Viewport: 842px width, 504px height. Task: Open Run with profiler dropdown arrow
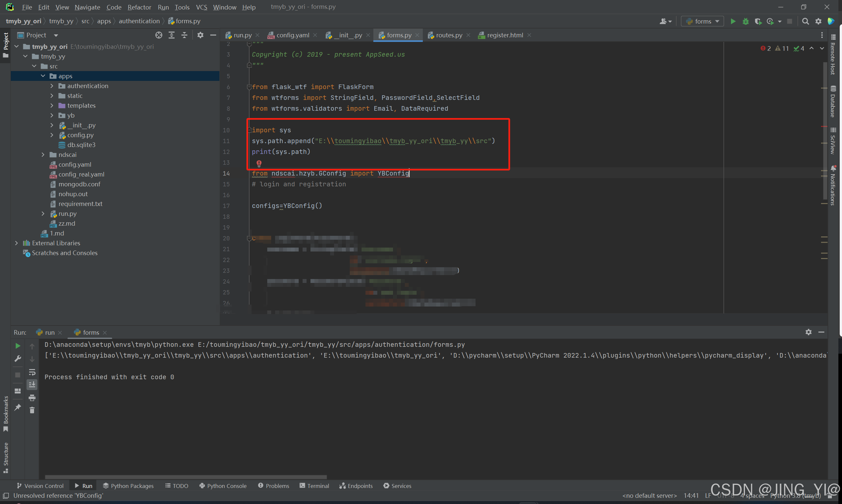779,21
